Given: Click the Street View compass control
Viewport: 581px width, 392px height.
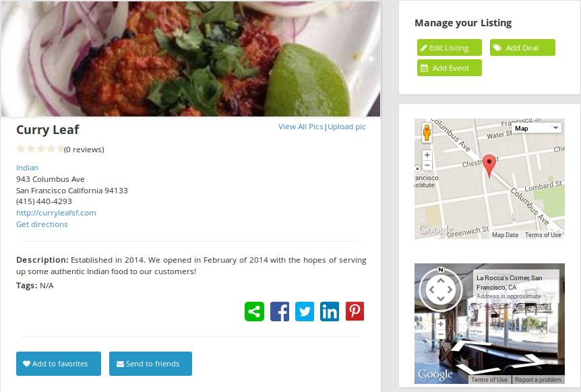Looking at the screenshot, I should [441, 290].
